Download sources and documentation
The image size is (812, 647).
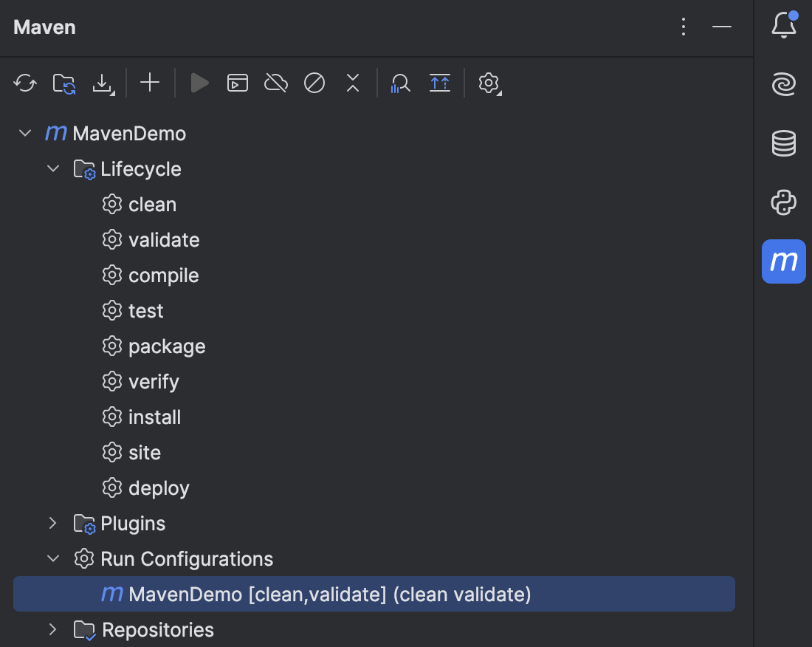pyautogui.click(x=103, y=83)
